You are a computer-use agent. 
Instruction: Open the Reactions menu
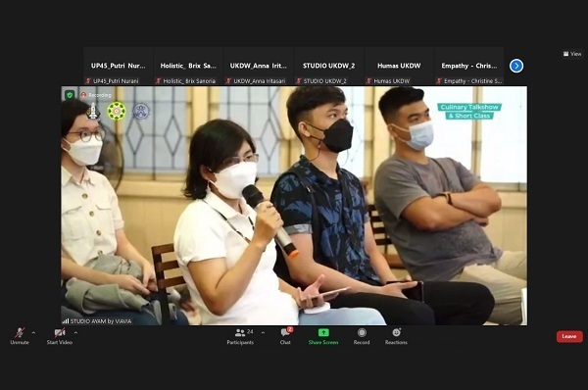(396, 336)
